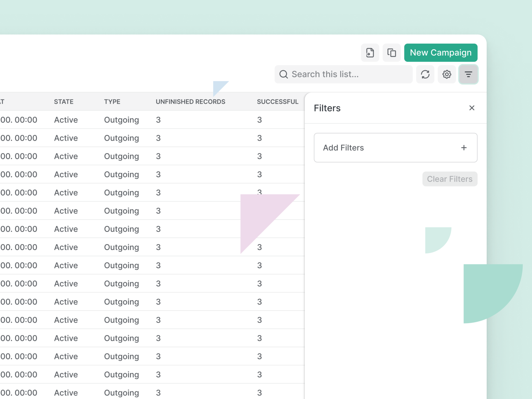Click the Filters panel heading
532x399 pixels.
tap(327, 108)
